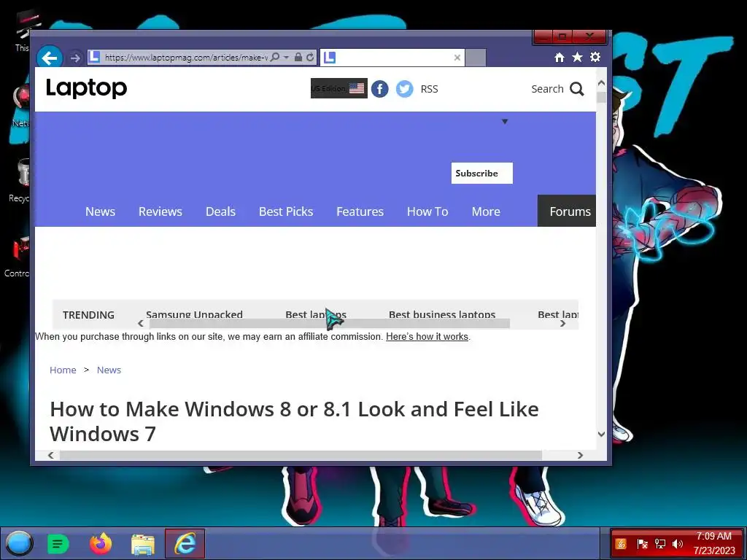Open the How To navigation item

427,211
